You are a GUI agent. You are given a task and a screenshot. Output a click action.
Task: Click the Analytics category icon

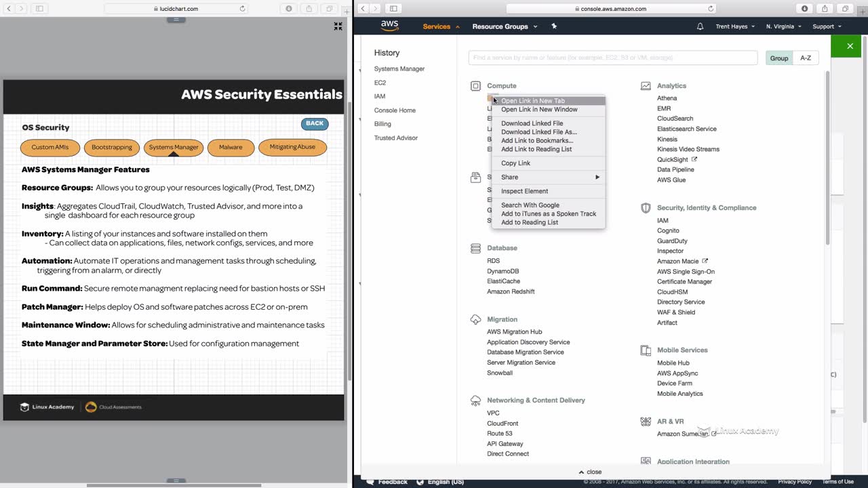646,86
